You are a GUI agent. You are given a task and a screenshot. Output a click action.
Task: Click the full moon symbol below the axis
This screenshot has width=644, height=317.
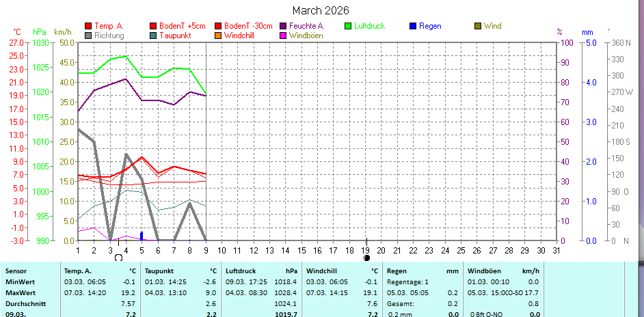tap(118, 258)
